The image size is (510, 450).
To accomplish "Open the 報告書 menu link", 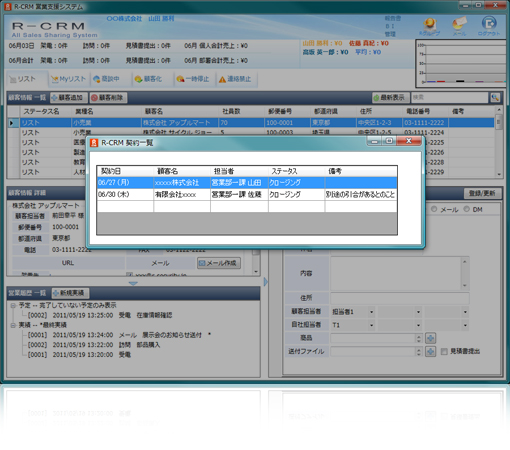I will point(393,18).
